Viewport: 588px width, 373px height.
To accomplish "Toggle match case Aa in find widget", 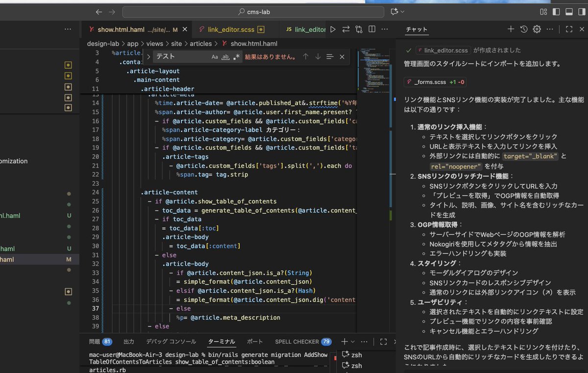I will (215, 57).
